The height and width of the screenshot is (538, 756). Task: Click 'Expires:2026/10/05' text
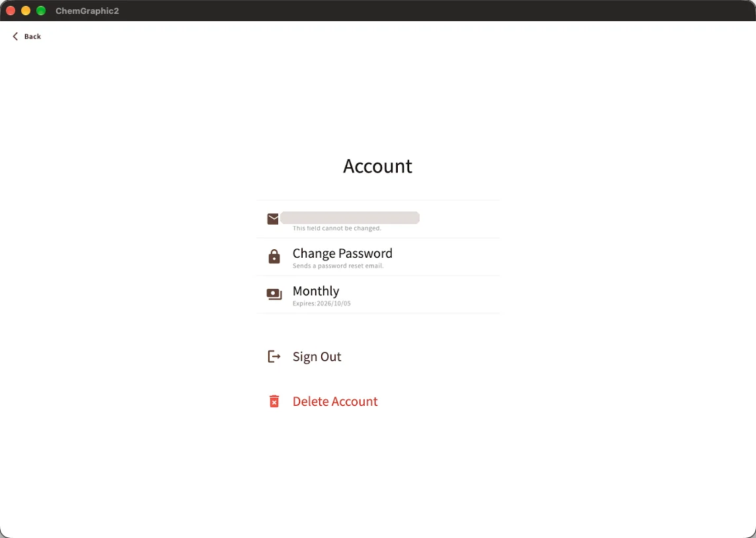point(322,304)
